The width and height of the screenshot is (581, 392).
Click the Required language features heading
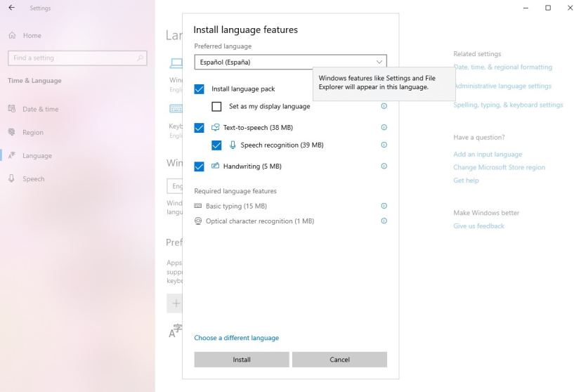(235, 191)
